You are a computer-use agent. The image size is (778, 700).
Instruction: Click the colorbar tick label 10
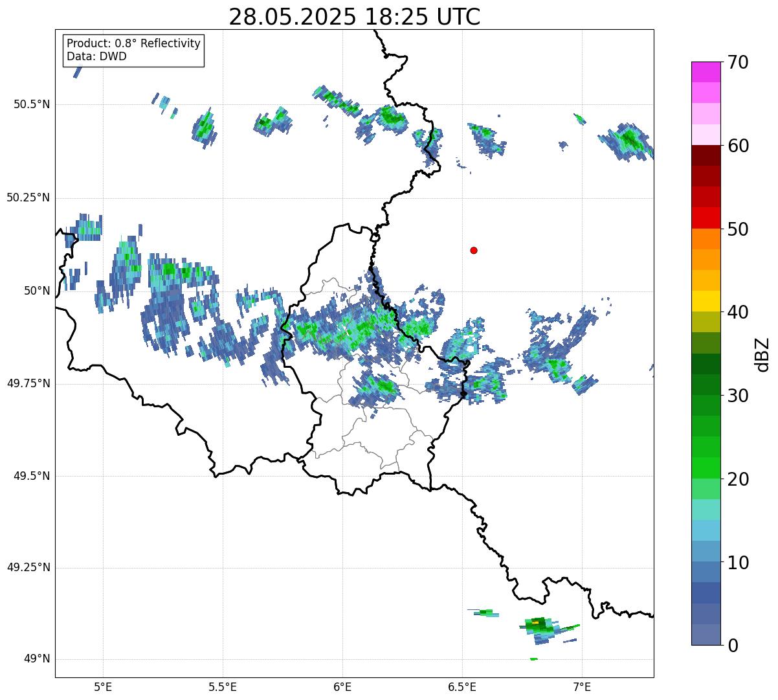pyautogui.click(x=738, y=562)
